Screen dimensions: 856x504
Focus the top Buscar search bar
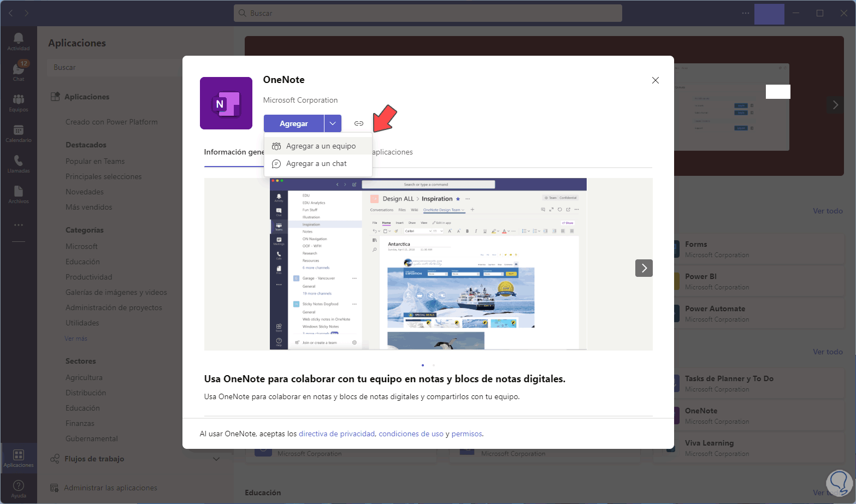coord(428,13)
